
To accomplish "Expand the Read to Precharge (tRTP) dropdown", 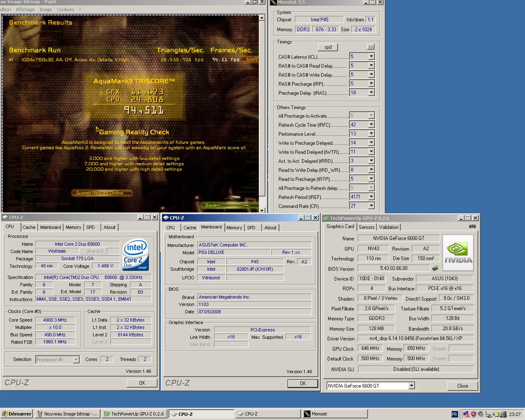I will tap(371, 179).
